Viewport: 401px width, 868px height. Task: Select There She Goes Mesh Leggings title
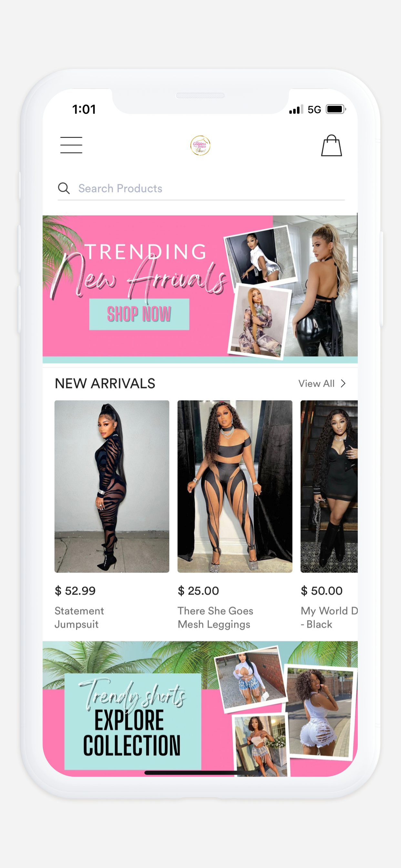click(215, 617)
